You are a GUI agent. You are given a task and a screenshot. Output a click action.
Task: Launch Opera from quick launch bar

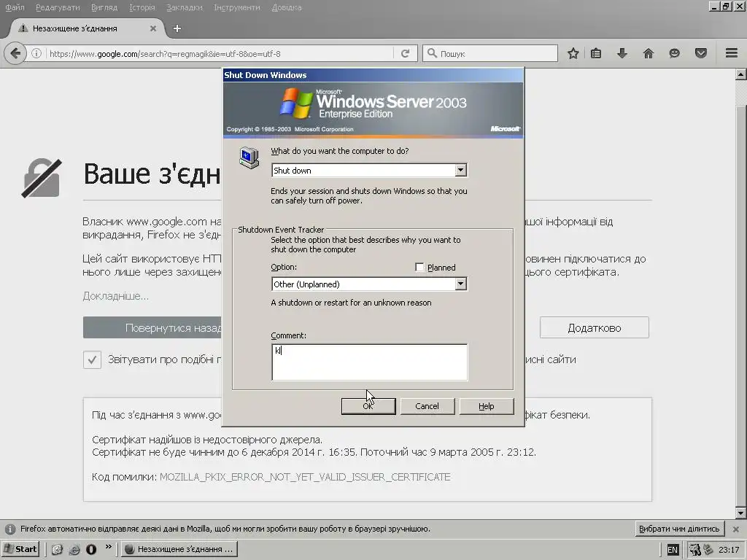click(91, 550)
